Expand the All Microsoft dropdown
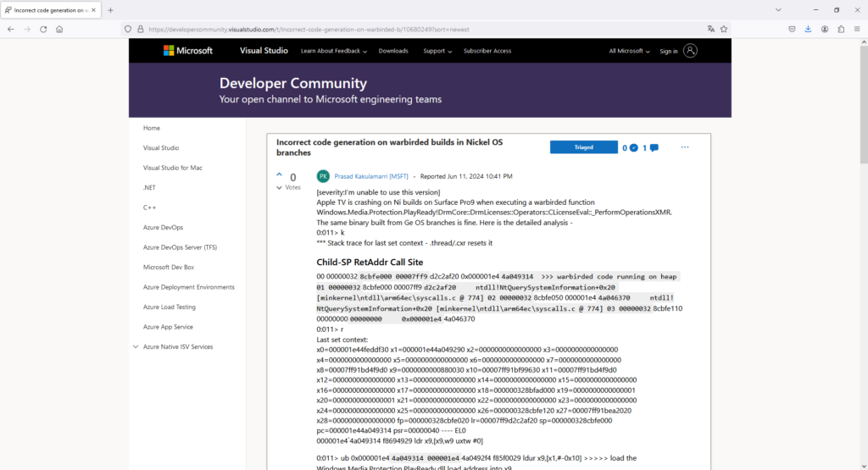This screenshot has width=868, height=470. [629, 51]
